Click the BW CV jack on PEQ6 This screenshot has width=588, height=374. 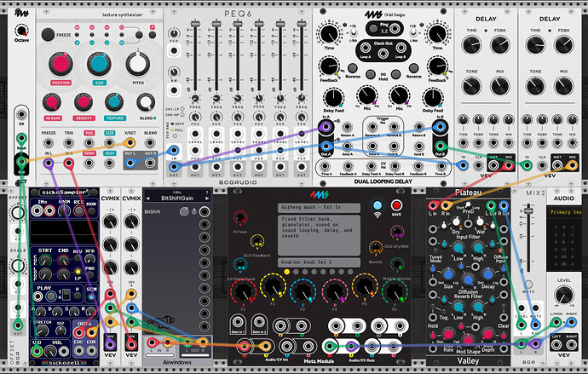tap(174, 90)
